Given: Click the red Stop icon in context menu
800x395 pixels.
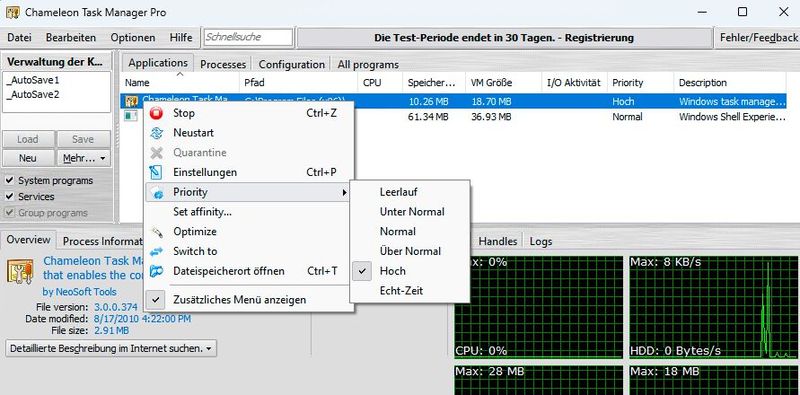Looking at the screenshot, I should 157,113.
